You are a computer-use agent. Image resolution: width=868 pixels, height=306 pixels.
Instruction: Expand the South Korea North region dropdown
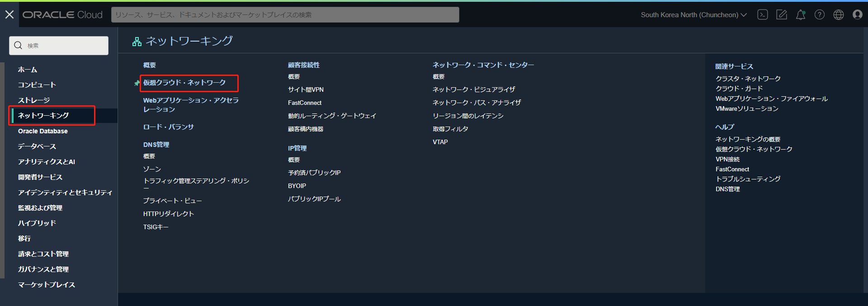point(693,15)
